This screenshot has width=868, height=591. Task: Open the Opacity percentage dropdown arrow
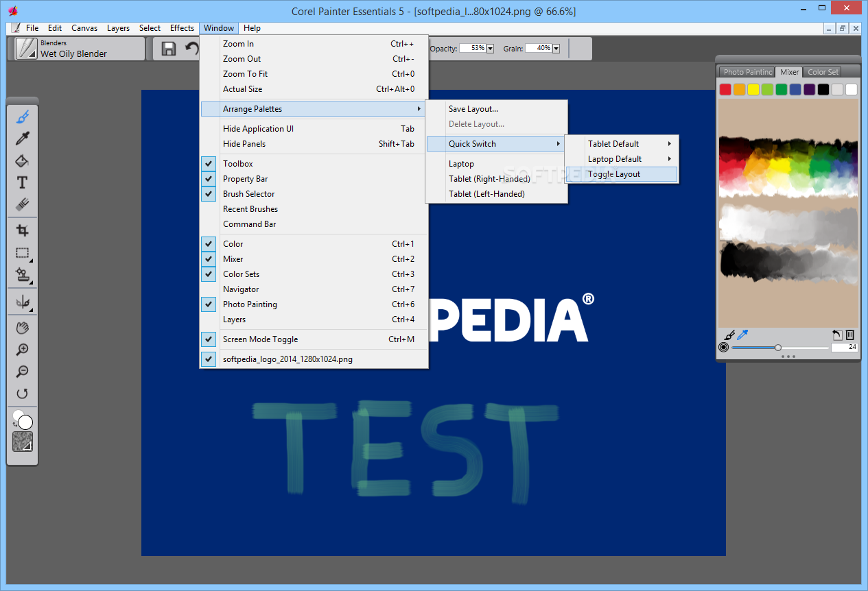pos(491,49)
